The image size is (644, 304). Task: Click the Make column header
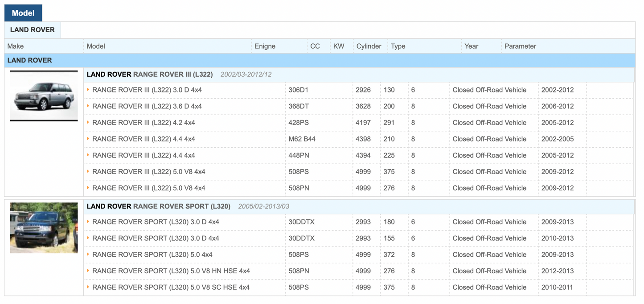coord(16,46)
